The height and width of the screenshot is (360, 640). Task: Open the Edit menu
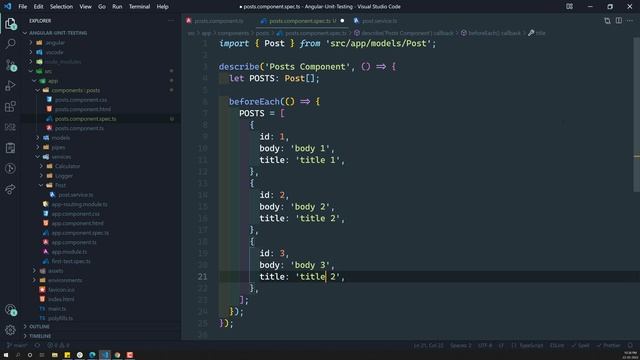38,7
